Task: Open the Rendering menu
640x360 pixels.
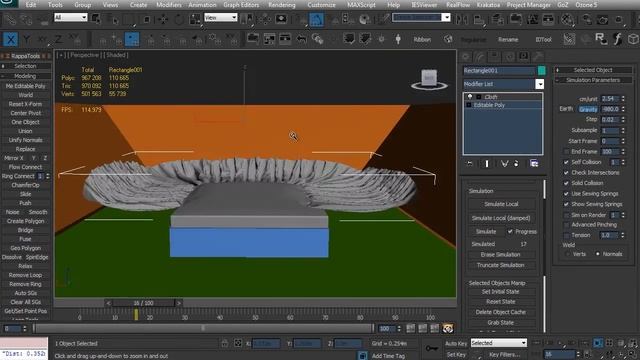Action: (x=282, y=5)
